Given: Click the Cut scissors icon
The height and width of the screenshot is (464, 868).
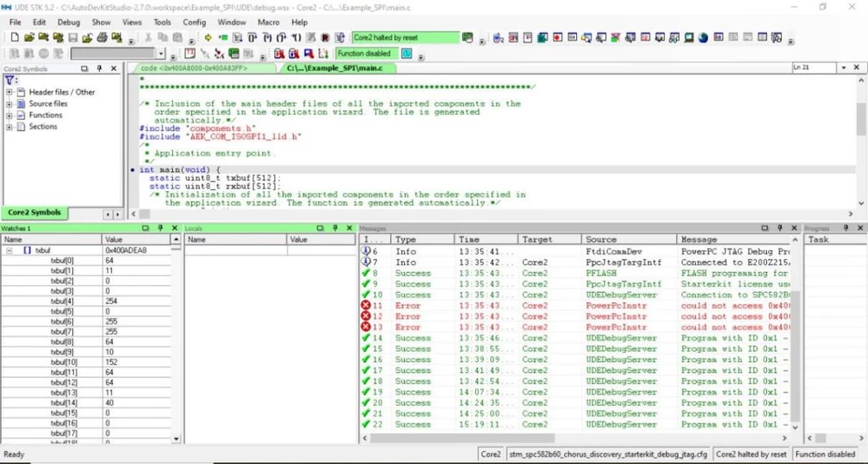Looking at the screenshot, I should 149,37.
